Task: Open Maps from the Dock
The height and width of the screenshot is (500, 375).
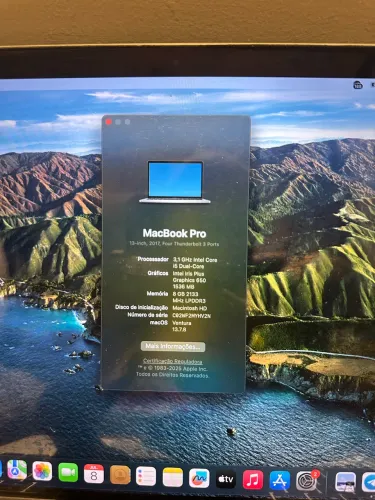Action: (x=17, y=470)
